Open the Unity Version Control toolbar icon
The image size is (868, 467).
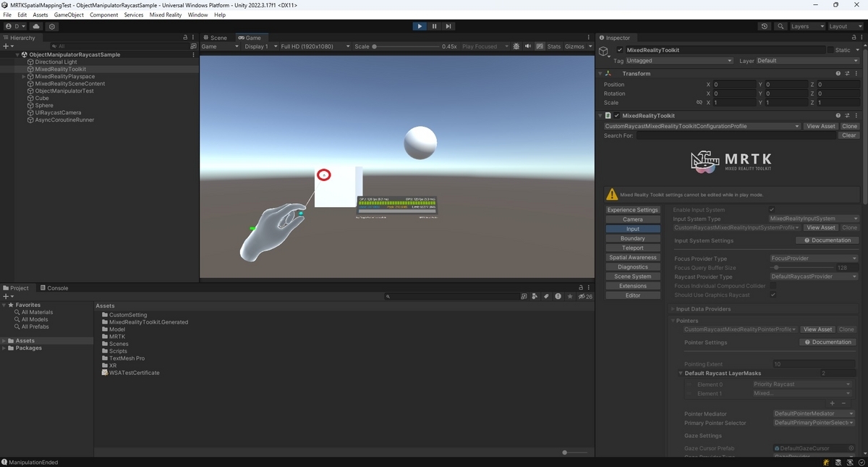pyautogui.click(x=52, y=26)
